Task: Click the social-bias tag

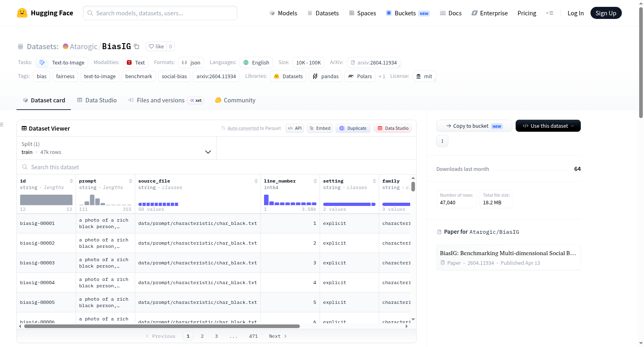Action: [x=174, y=76]
